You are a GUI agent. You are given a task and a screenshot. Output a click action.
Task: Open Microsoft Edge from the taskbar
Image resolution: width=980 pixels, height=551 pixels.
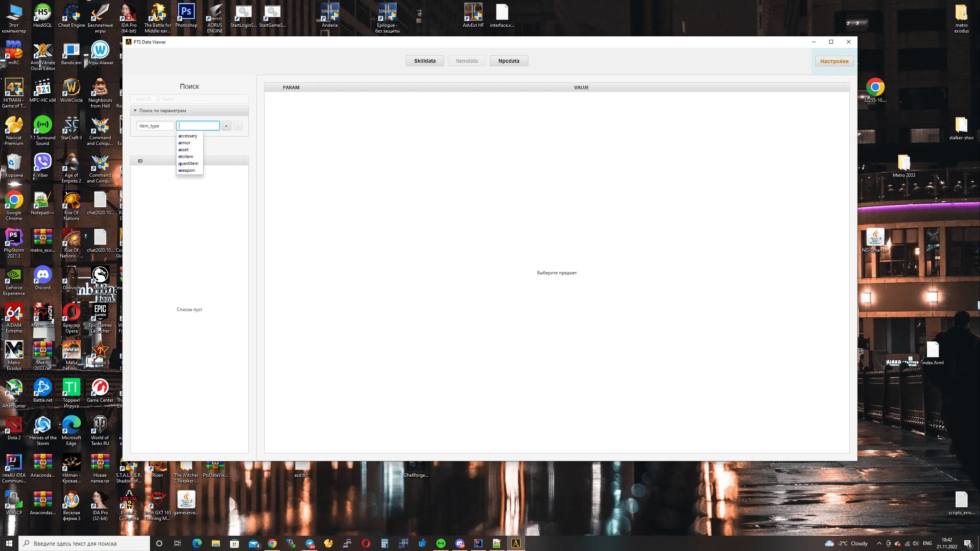[x=197, y=543]
